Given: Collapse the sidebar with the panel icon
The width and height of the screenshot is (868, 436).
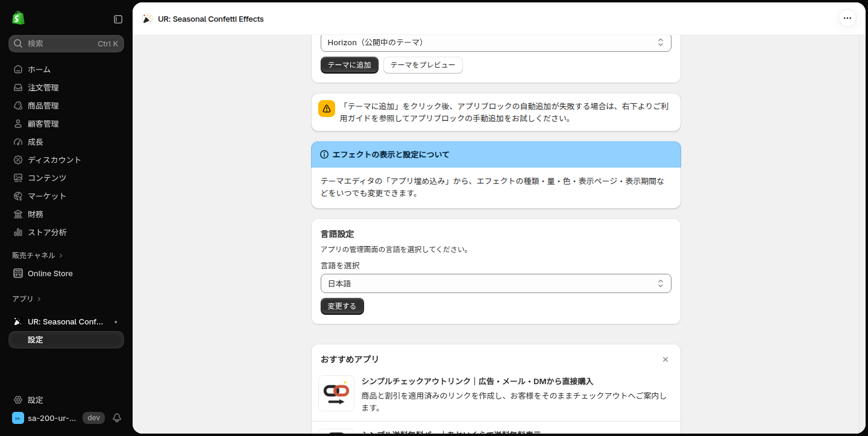Looking at the screenshot, I should click(x=118, y=19).
